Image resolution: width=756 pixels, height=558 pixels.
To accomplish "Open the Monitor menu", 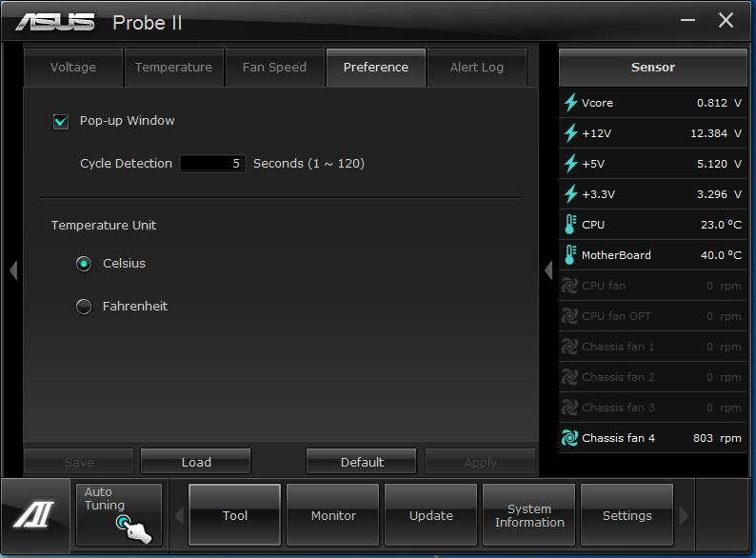I will pos(333,515).
